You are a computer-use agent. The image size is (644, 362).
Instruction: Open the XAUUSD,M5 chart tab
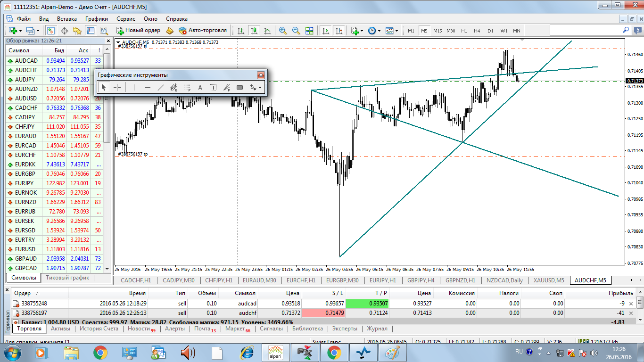tap(549, 280)
